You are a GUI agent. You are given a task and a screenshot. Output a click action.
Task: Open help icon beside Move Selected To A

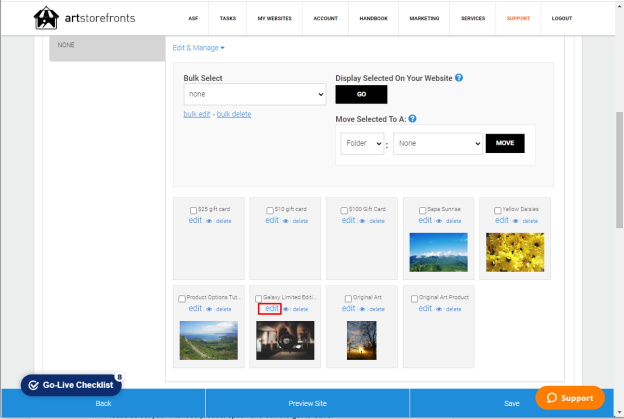tap(413, 119)
